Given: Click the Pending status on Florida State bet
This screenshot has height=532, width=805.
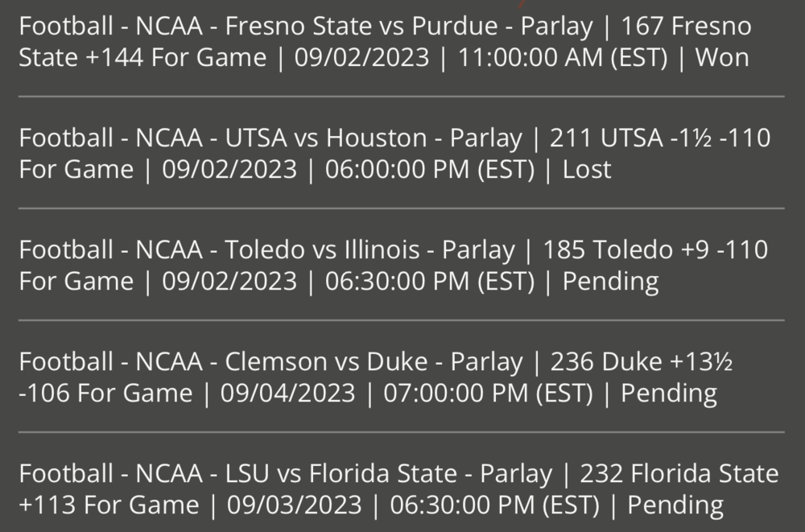Looking at the screenshot, I should coord(675,505).
